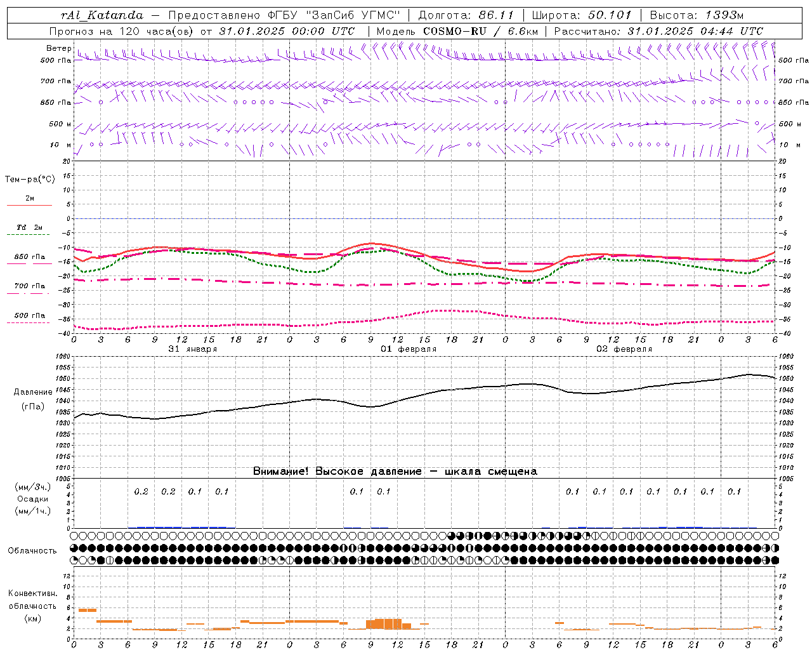The height and width of the screenshot is (650, 812).
Task: Click the (мм/1ч.) precipitation unit label
Action: pyautogui.click(x=33, y=511)
